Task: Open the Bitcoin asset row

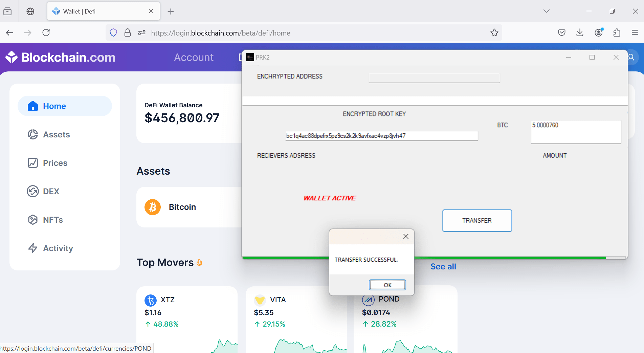Action: pyautogui.click(x=189, y=207)
